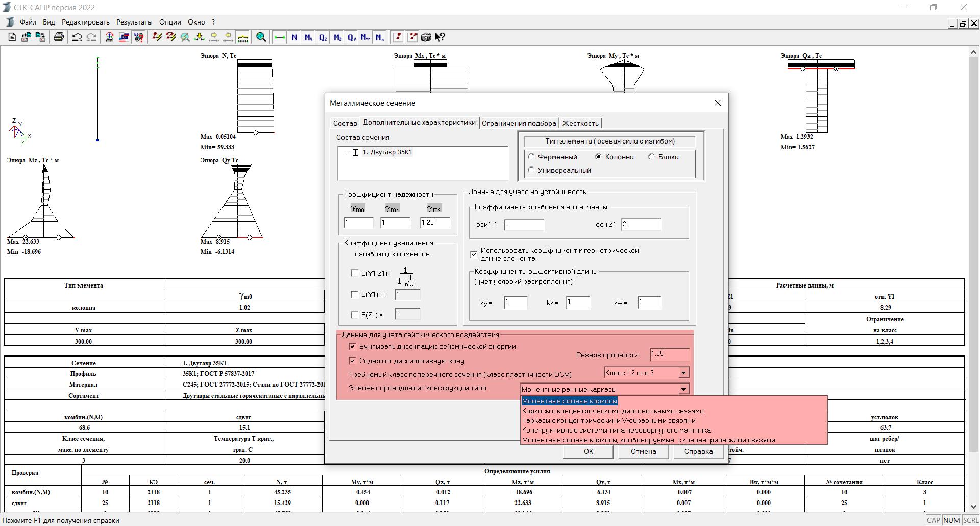
Task: Open the DCM cross-section class dropdown
Action: (x=683, y=373)
